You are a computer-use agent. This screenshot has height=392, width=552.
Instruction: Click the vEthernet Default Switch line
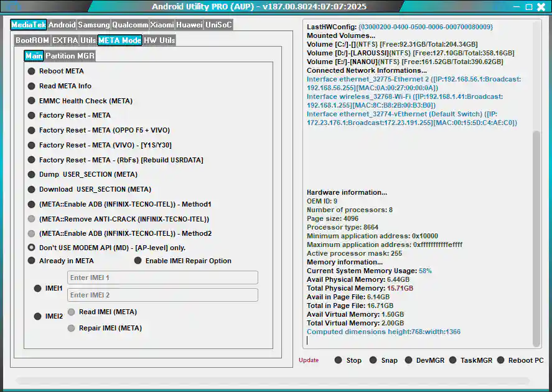(412, 119)
